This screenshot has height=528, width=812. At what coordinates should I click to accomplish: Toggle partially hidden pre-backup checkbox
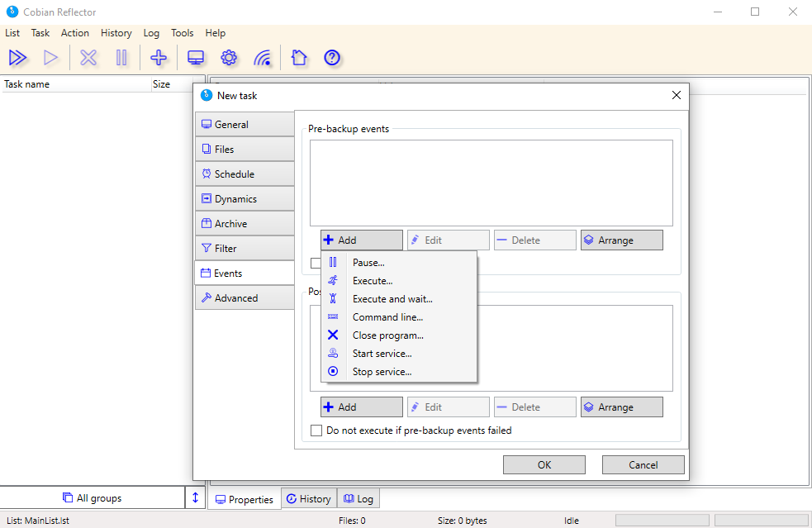click(315, 264)
